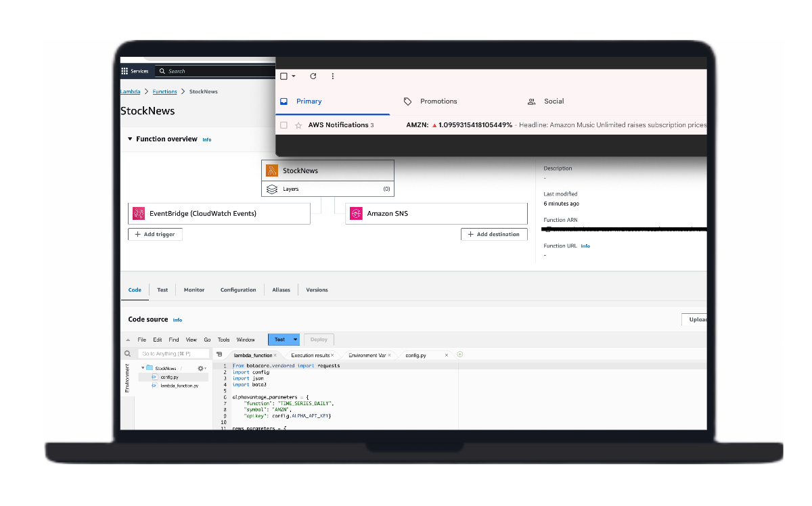Click the Go to Anything field
Viewport: 812px width, 506px height.
173,354
